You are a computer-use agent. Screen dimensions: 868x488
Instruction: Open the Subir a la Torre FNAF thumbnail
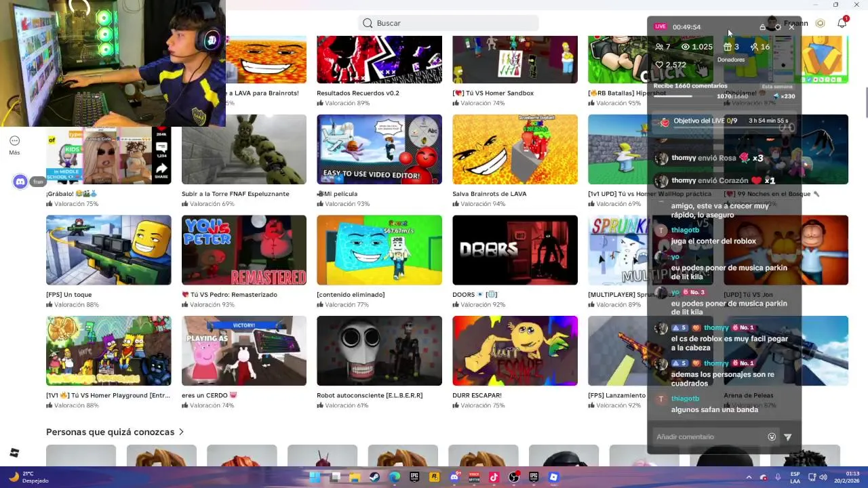(243, 150)
